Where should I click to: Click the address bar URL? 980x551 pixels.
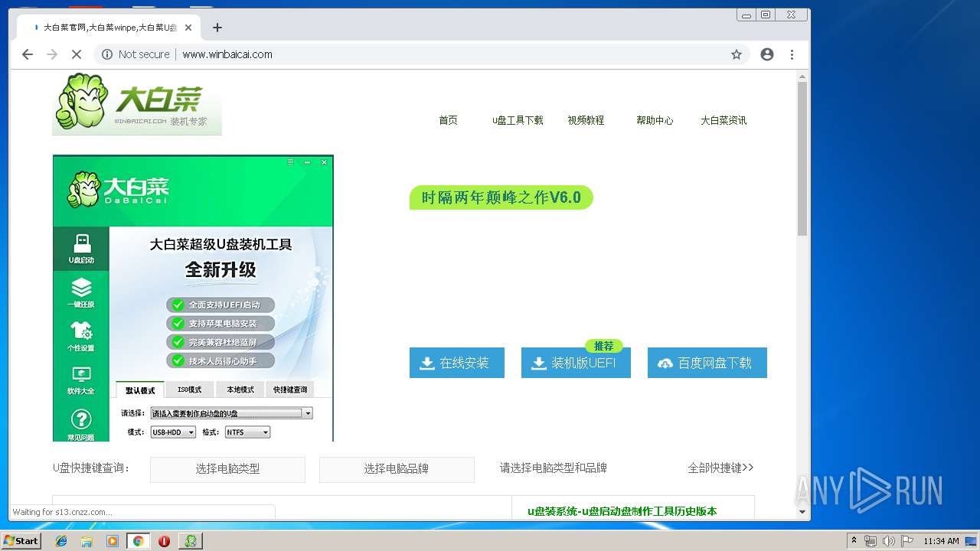pos(227,54)
